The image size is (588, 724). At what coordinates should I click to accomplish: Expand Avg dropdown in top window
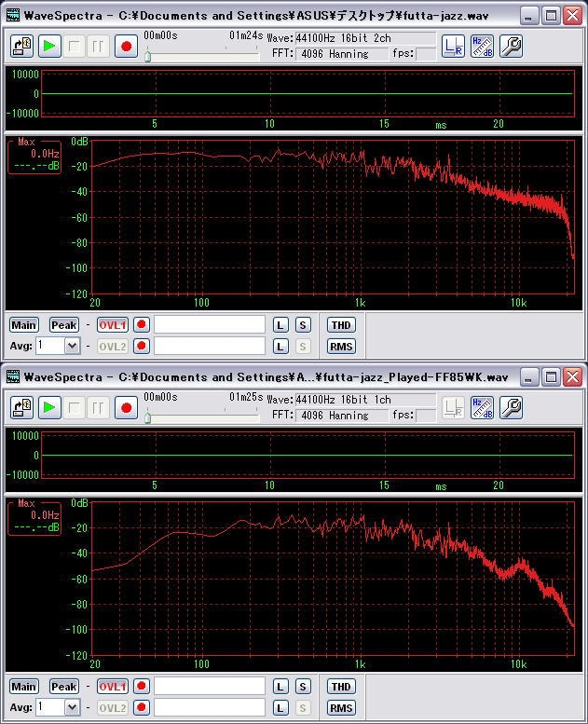pyautogui.click(x=72, y=346)
